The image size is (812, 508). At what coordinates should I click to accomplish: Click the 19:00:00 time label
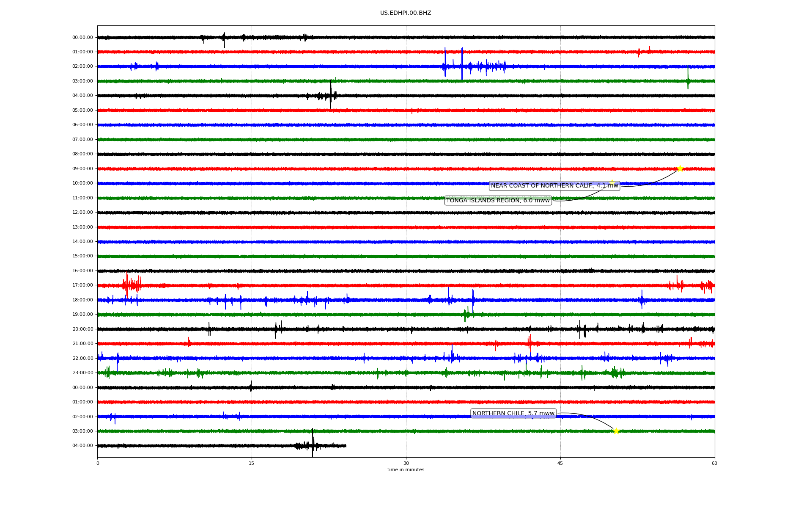pyautogui.click(x=82, y=315)
